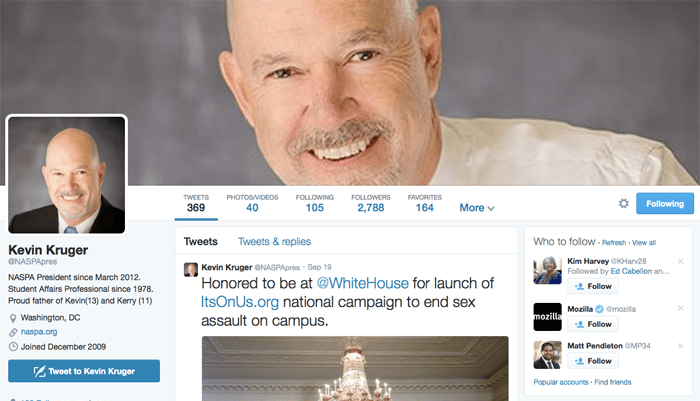
Task: Dismiss the Mozilla follow suggestion
Action: 680,308
